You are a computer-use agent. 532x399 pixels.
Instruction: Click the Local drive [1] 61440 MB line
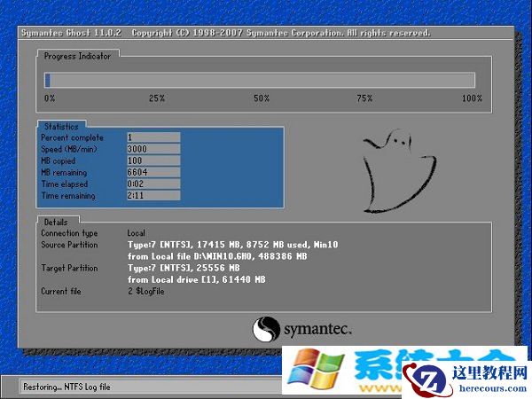point(197,279)
